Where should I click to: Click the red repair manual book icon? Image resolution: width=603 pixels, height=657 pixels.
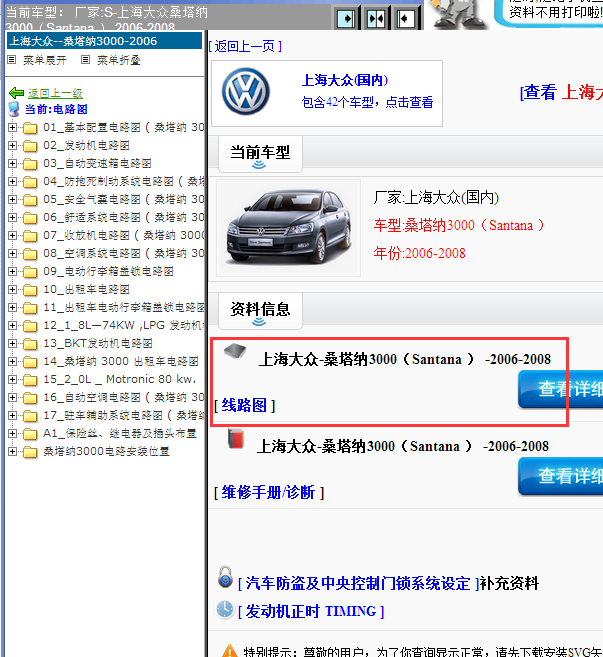pyautogui.click(x=236, y=439)
